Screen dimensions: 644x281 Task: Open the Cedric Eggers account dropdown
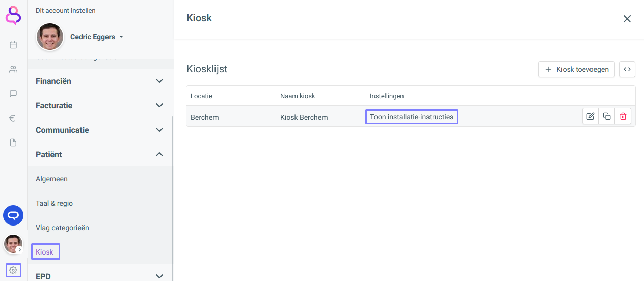pyautogui.click(x=97, y=37)
